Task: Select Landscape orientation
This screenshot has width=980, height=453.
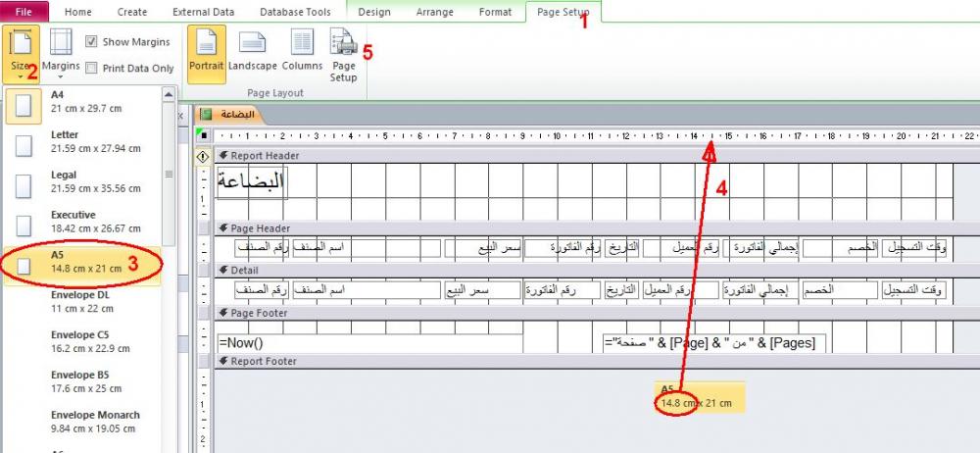Action: 253,50
